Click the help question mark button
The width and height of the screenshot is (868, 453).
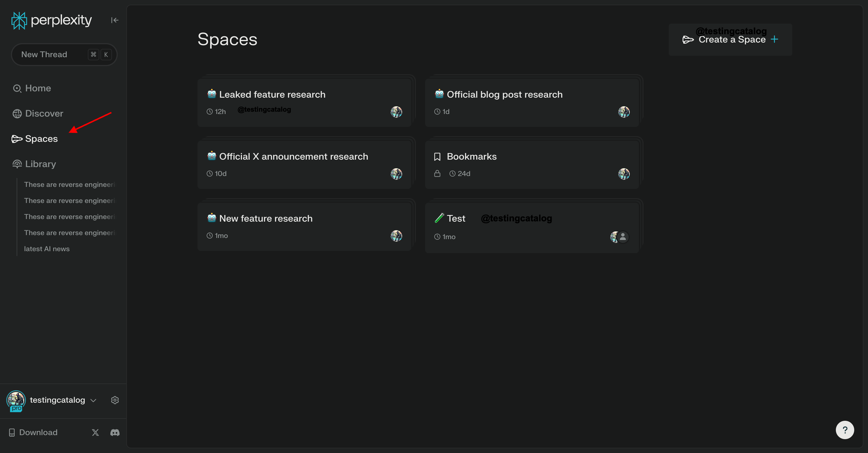(845, 430)
